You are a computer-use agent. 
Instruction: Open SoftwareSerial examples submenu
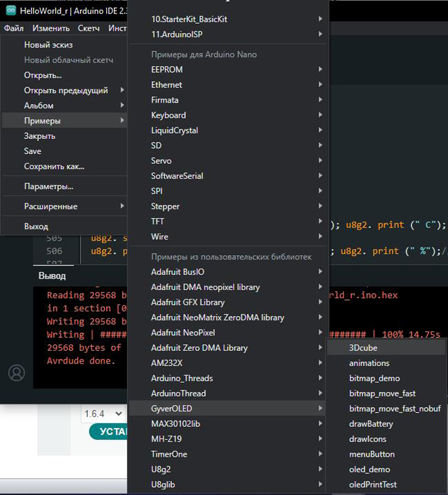[228, 176]
